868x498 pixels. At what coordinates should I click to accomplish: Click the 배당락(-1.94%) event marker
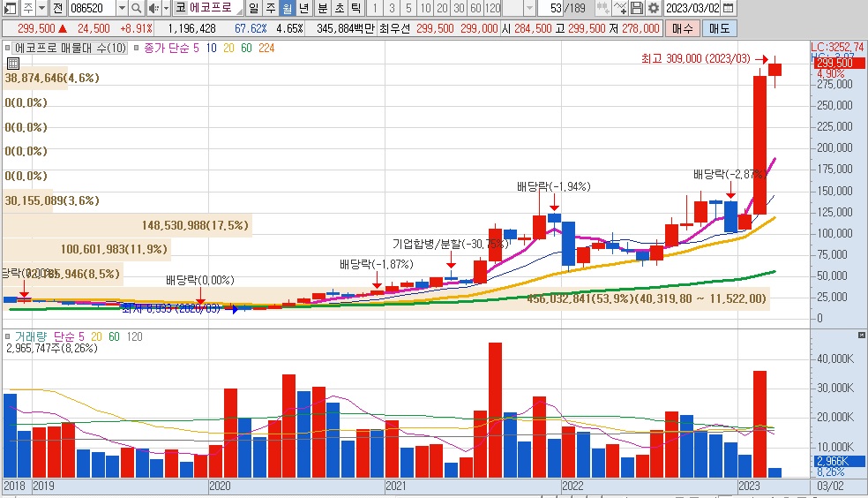pos(554,186)
